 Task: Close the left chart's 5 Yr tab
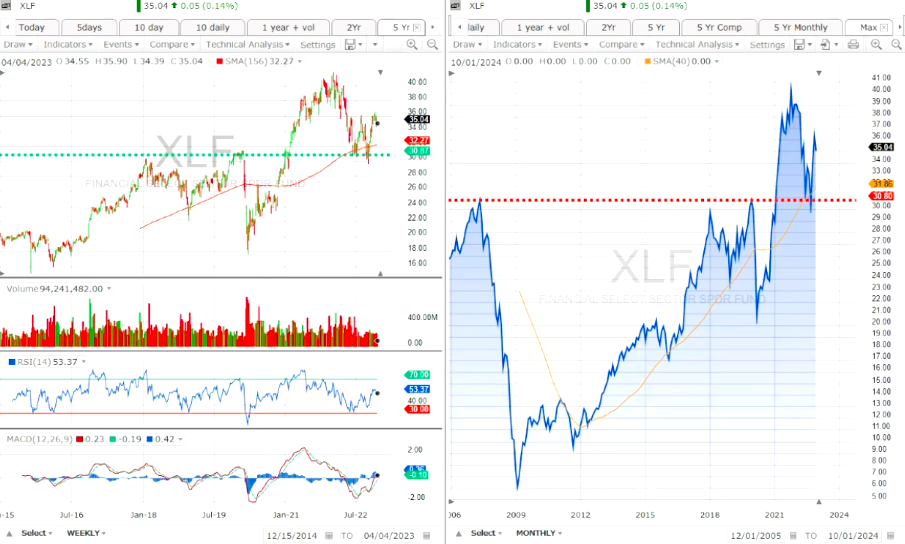point(417,27)
